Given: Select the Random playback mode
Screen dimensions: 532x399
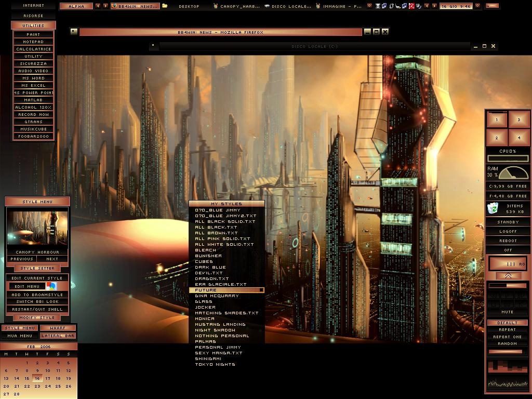Looking at the screenshot, I should point(508,344).
